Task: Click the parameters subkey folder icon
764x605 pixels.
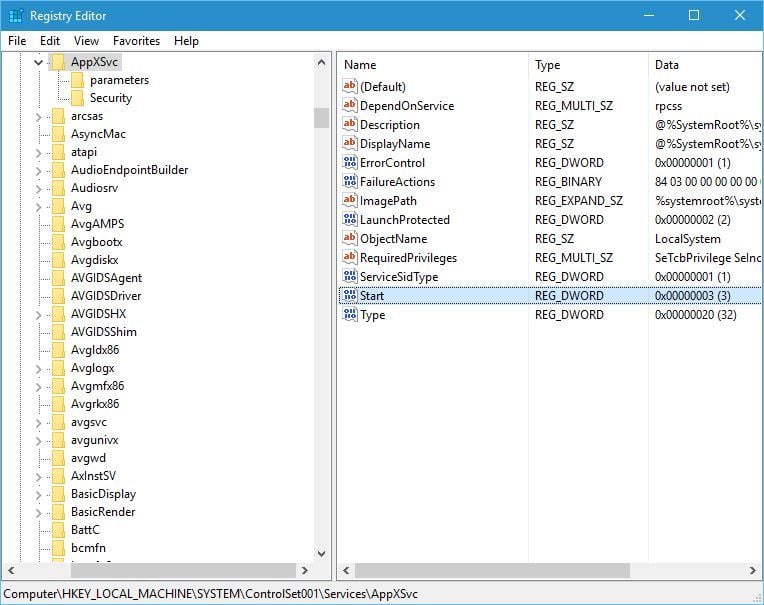Action: click(77, 80)
